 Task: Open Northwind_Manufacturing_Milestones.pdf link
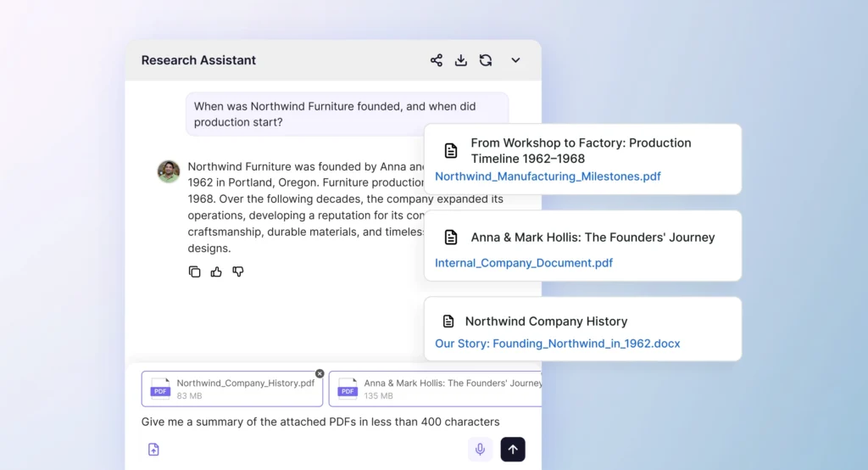point(548,176)
